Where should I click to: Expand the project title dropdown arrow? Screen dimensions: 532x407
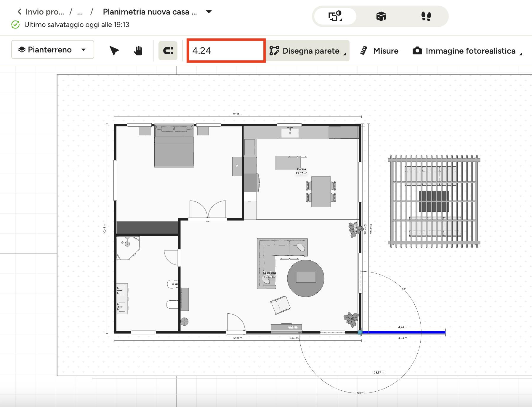point(209,12)
